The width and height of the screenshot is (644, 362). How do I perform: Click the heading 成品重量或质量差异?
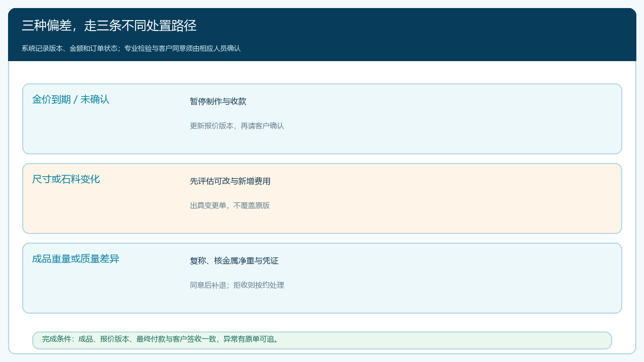coord(76,259)
